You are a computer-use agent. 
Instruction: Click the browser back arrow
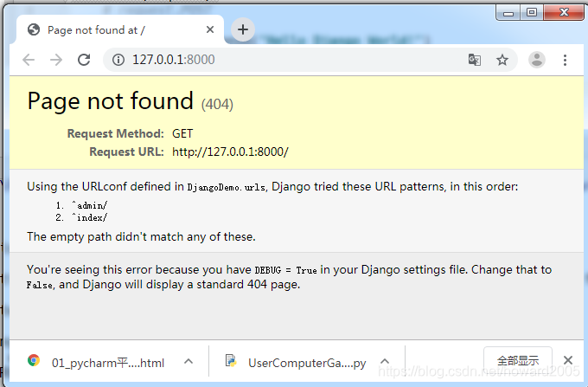click(x=29, y=60)
